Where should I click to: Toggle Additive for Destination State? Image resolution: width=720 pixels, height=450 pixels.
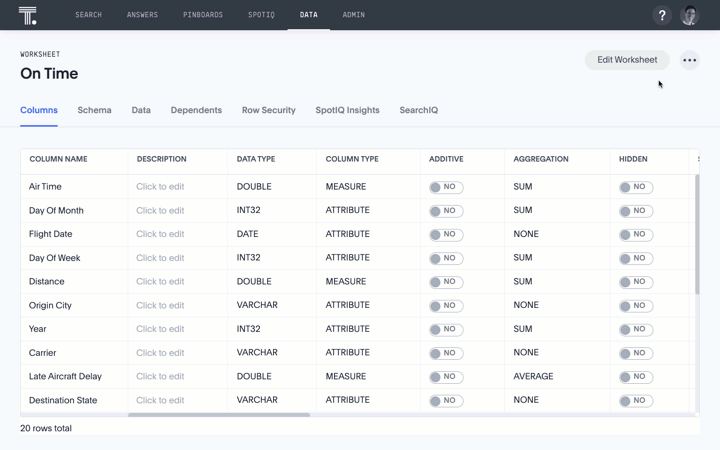click(446, 400)
